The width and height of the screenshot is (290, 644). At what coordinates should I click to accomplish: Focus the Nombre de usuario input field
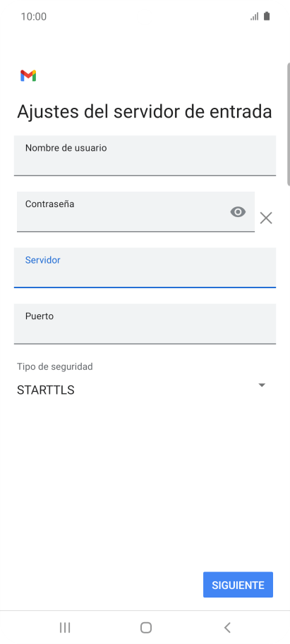pos(145,156)
